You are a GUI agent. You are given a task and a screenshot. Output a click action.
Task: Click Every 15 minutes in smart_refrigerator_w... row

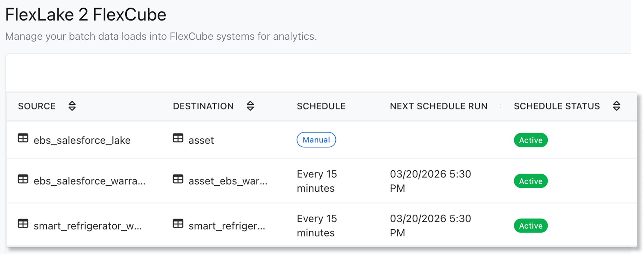pyautogui.click(x=317, y=226)
